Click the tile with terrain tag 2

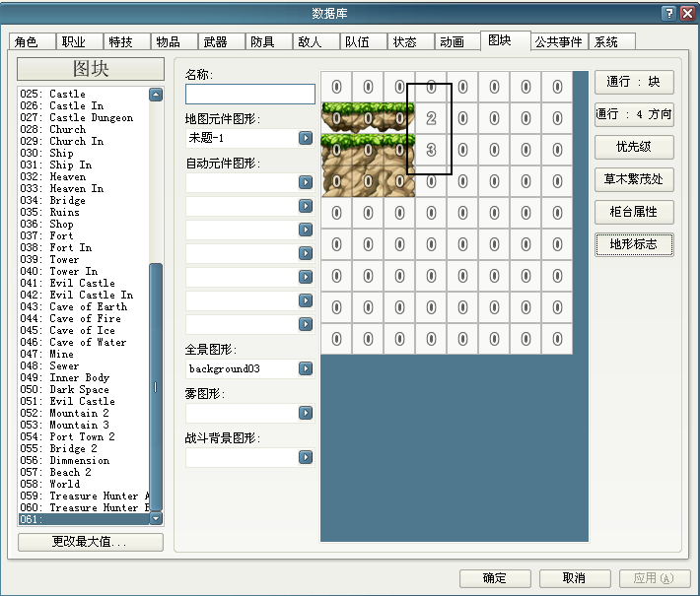[x=431, y=118]
